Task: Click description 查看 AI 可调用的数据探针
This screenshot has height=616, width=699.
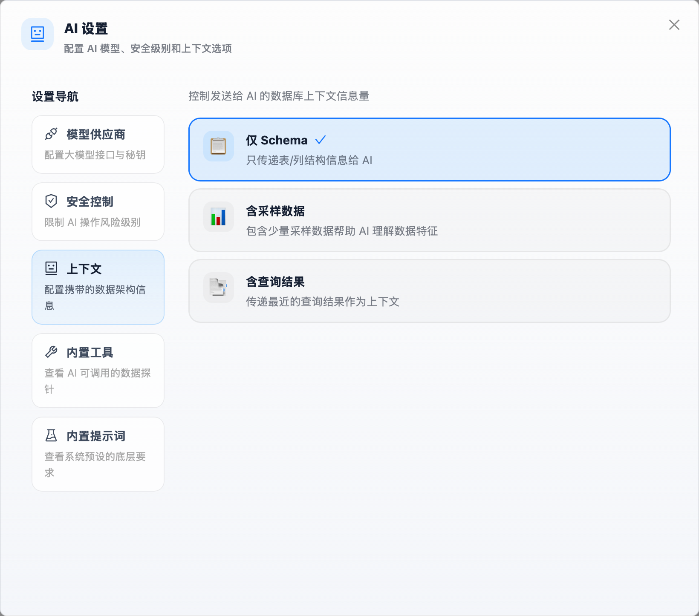Action: click(98, 381)
